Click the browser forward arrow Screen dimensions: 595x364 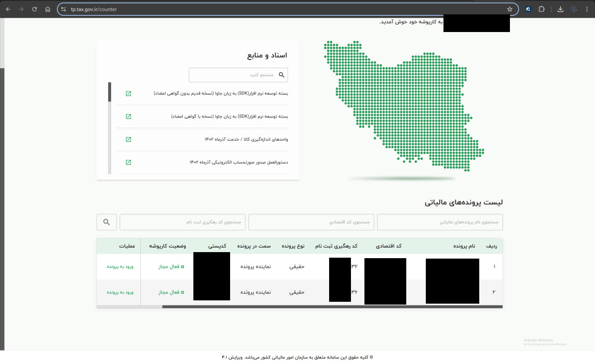(21, 9)
